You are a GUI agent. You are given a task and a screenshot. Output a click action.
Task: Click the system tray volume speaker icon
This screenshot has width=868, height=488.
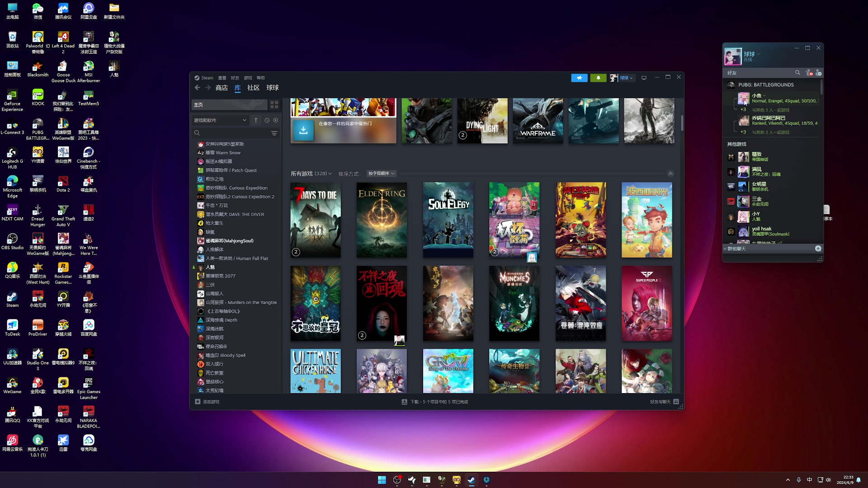(x=828, y=480)
